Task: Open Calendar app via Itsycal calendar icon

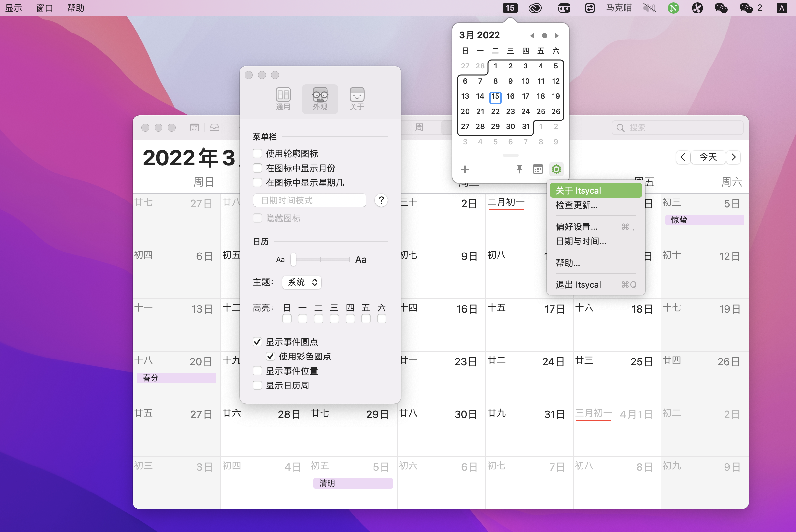Action: [538, 169]
